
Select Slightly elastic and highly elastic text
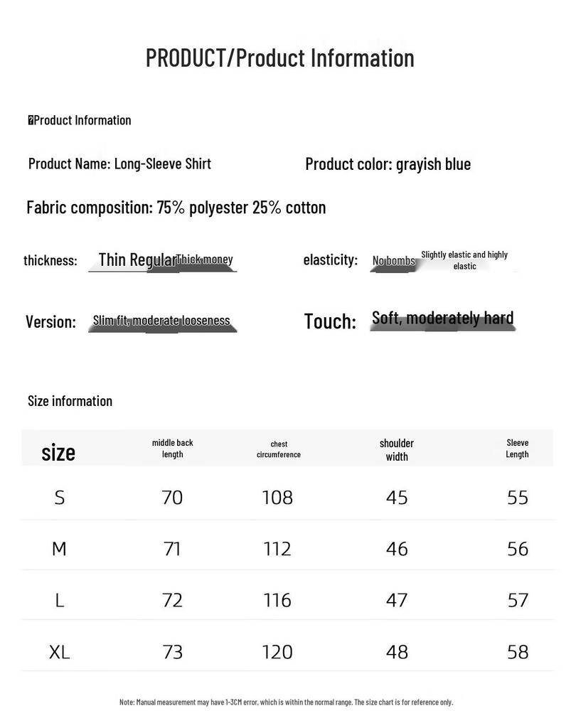tap(464, 260)
